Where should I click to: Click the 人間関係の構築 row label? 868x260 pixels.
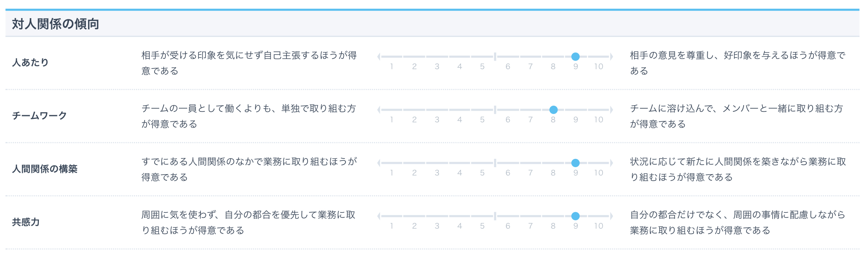coord(45,169)
